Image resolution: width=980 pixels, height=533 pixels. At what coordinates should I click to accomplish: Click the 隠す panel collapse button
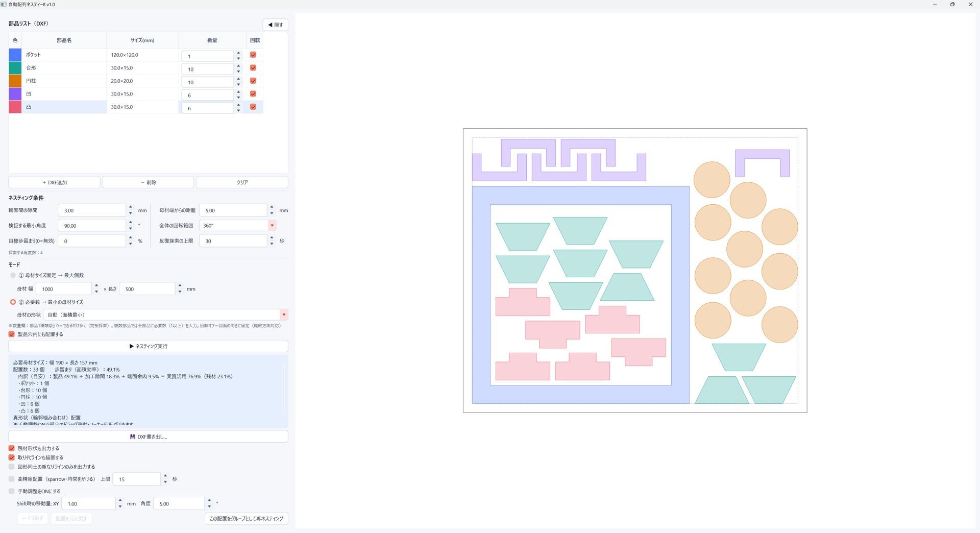tap(275, 25)
